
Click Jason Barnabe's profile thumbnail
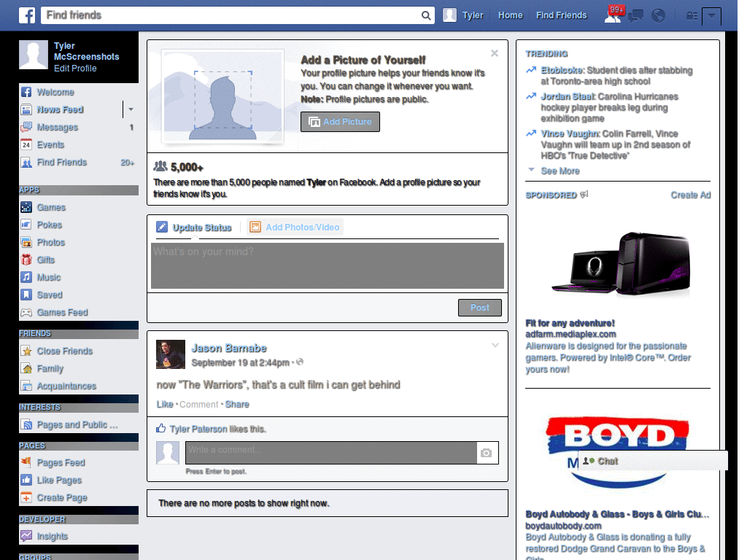pyautogui.click(x=171, y=354)
